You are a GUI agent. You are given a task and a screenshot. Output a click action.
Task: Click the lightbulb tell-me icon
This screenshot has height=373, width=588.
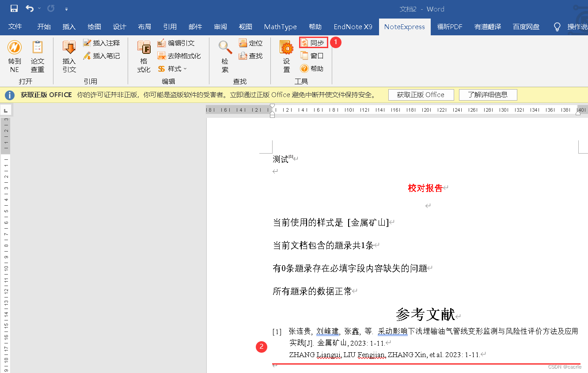pos(557,27)
